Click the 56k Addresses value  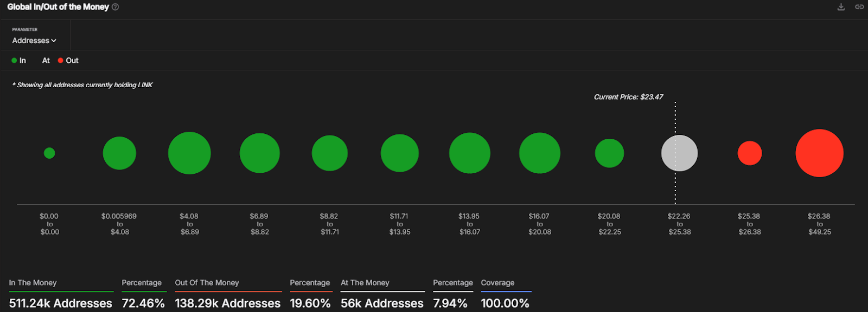tap(382, 303)
